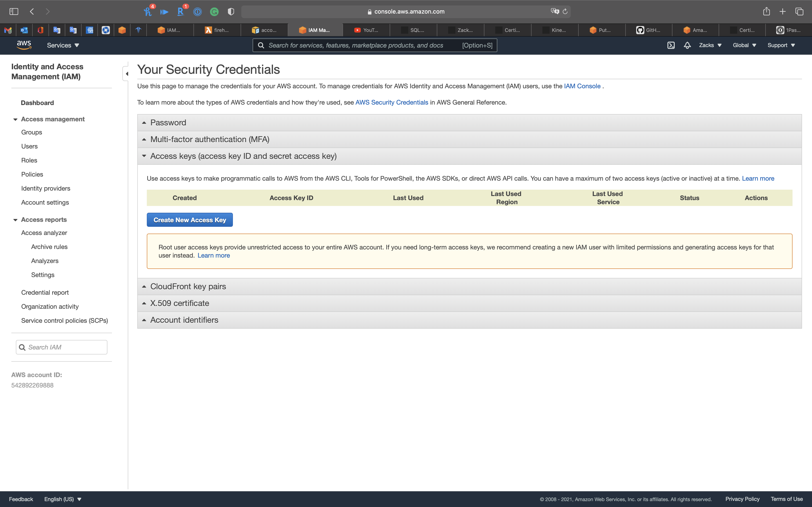This screenshot has height=507, width=812.
Task: Switch to the YouTube browser tab
Action: 366,30
